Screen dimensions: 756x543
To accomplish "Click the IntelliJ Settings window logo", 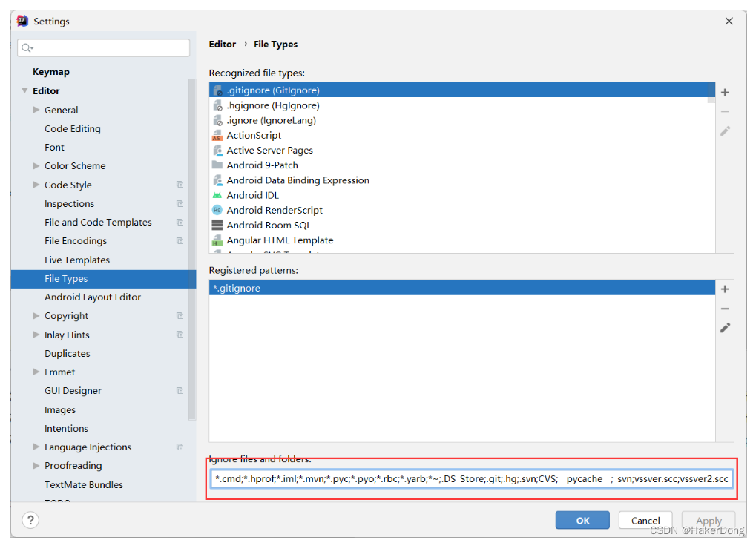I will pos(22,21).
